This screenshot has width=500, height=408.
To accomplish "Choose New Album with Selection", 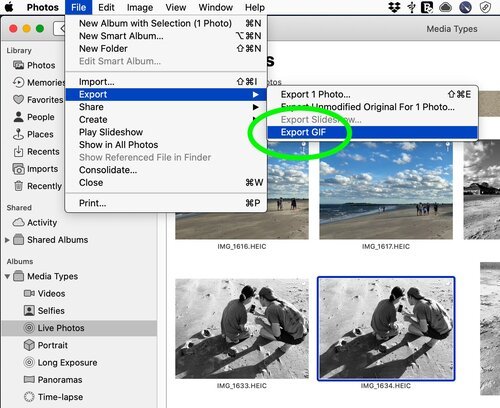I will point(166,23).
